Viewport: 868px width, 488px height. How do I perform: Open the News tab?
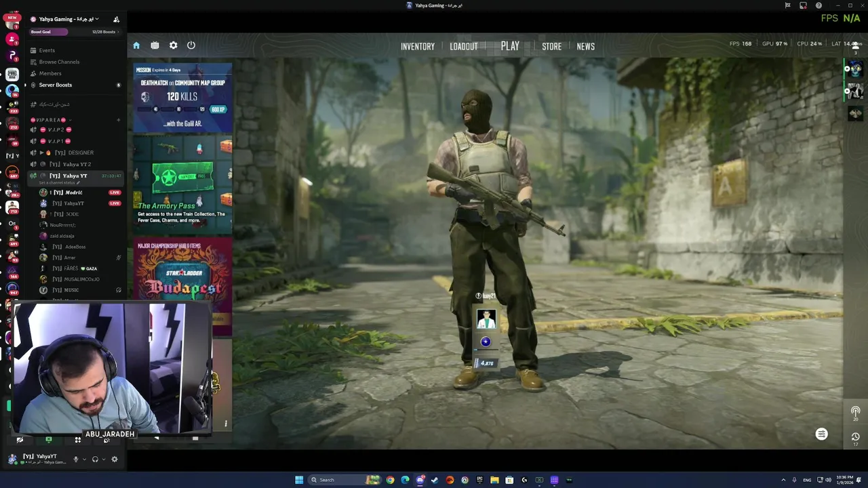[x=585, y=46]
